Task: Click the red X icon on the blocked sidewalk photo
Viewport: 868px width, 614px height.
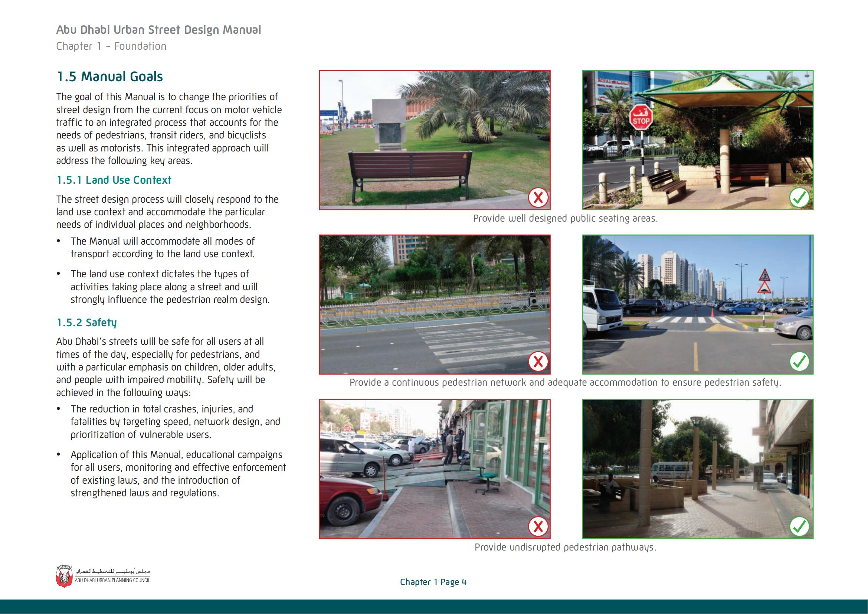Action: tap(538, 526)
